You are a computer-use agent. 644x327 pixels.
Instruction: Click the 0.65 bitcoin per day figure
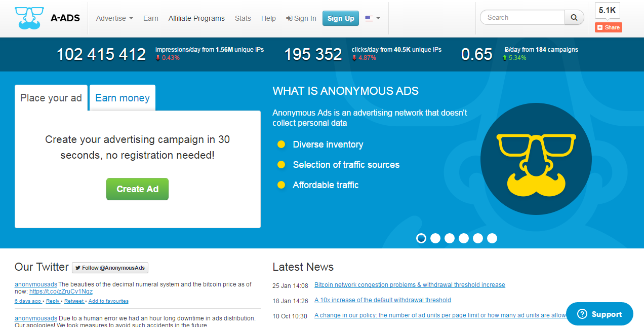476,54
